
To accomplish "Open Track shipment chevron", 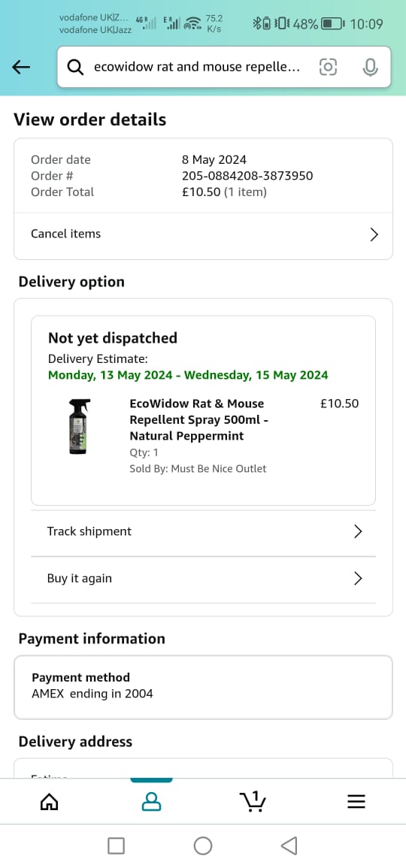I will (358, 531).
